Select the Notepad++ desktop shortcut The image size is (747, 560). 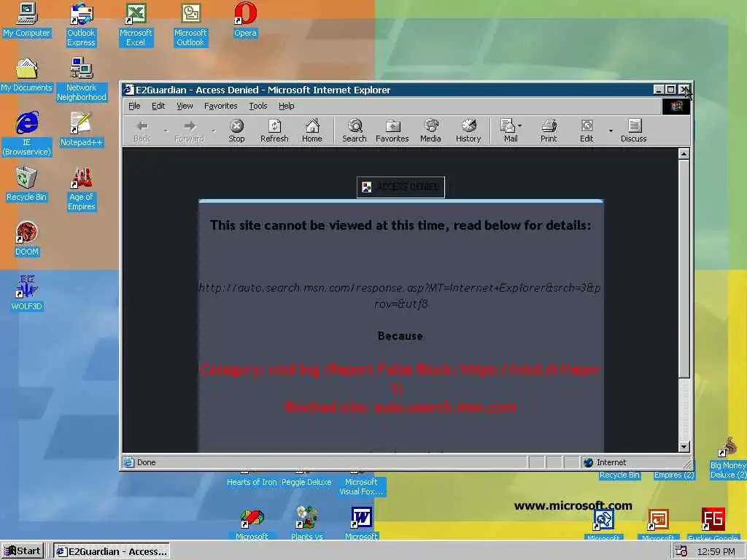point(82,129)
